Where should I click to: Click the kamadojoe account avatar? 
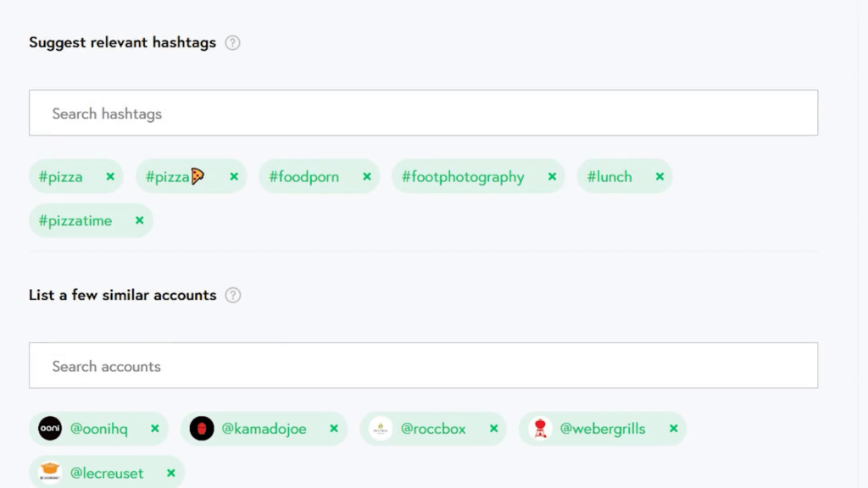tap(202, 429)
